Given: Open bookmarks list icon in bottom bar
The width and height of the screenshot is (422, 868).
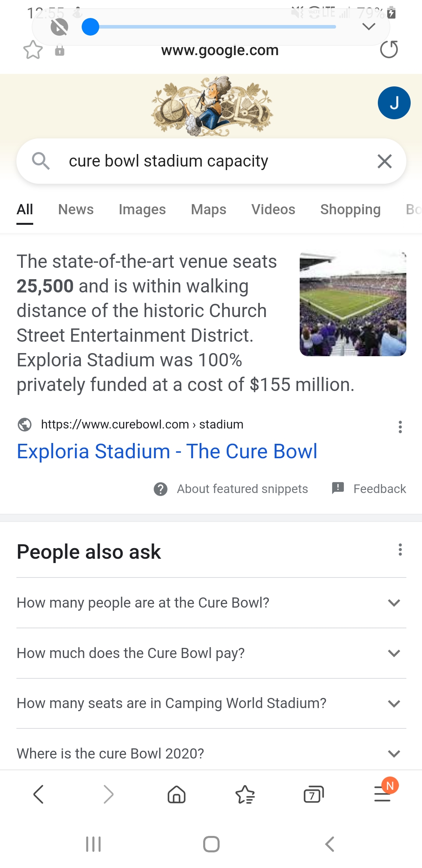Looking at the screenshot, I should [245, 794].
